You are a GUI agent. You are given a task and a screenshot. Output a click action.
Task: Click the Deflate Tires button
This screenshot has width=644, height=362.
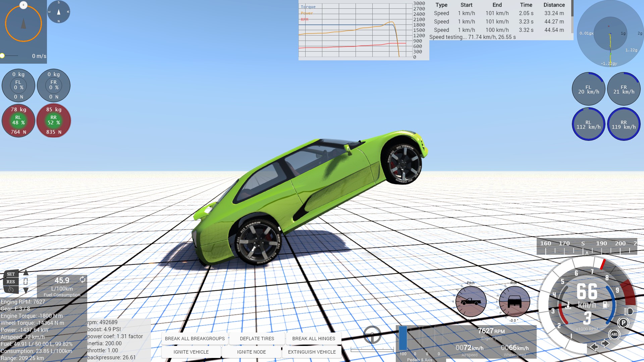(257, 339)
